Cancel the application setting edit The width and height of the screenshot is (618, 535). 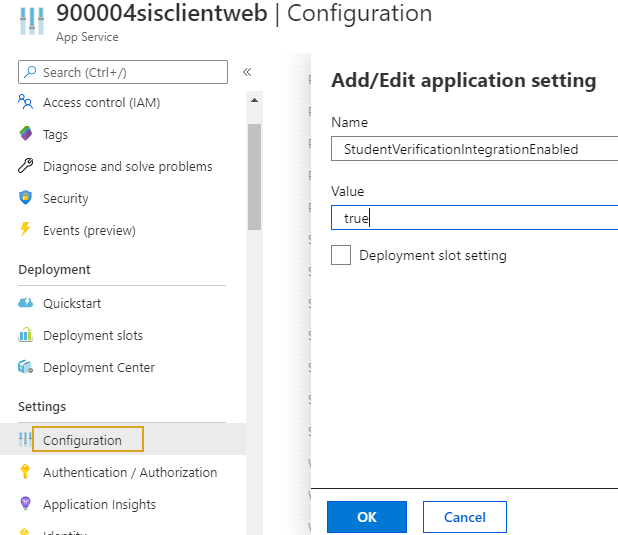tap(465, 517)
